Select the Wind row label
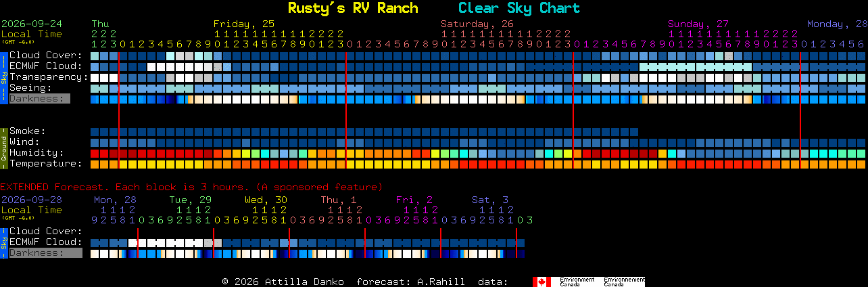This screenshot has width=868, height=287. click(x=24, y=141)
